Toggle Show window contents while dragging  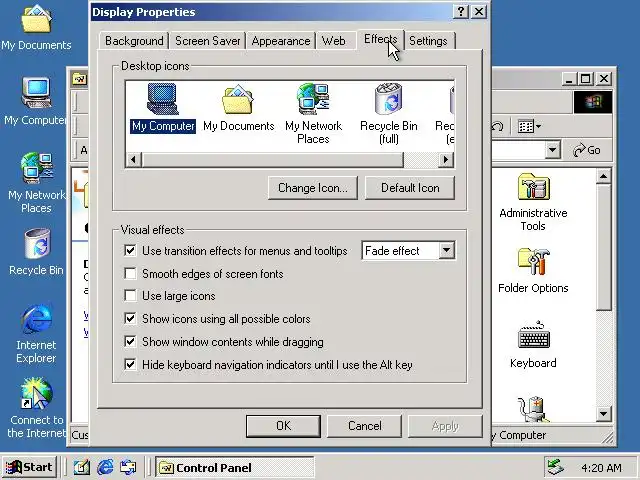(x=130, y=341)
